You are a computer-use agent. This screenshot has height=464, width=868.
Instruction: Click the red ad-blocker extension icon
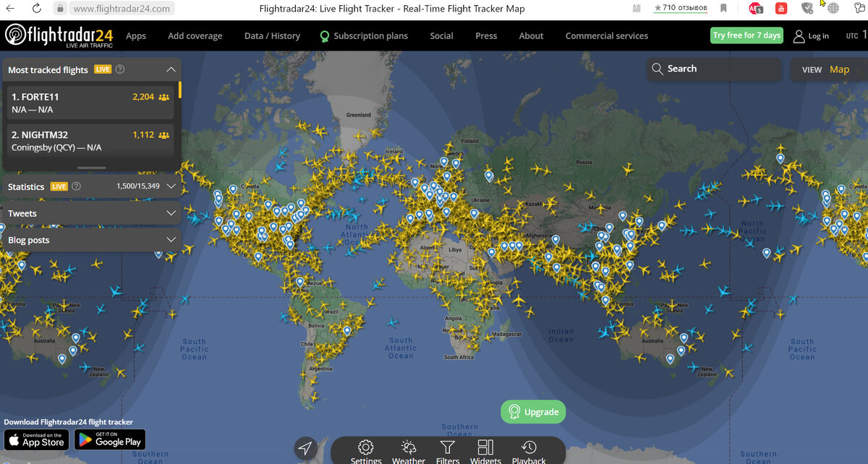tap(756, 9)
